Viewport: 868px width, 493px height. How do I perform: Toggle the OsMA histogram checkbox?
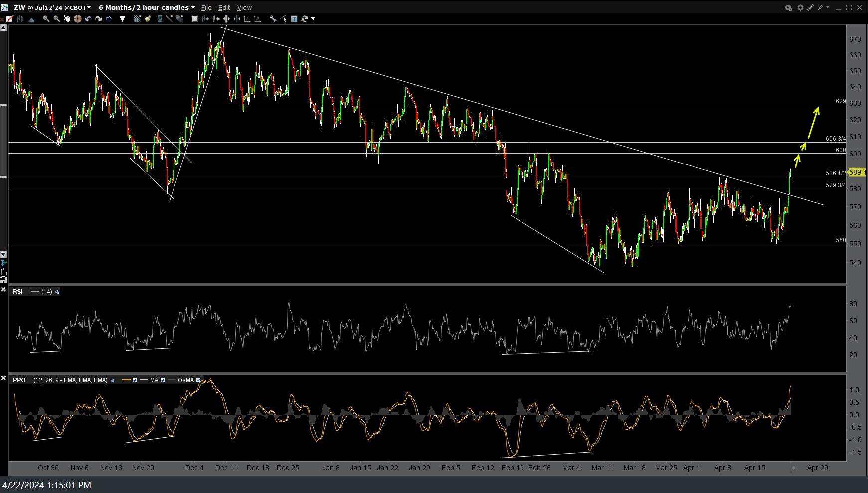click(198, 380)
